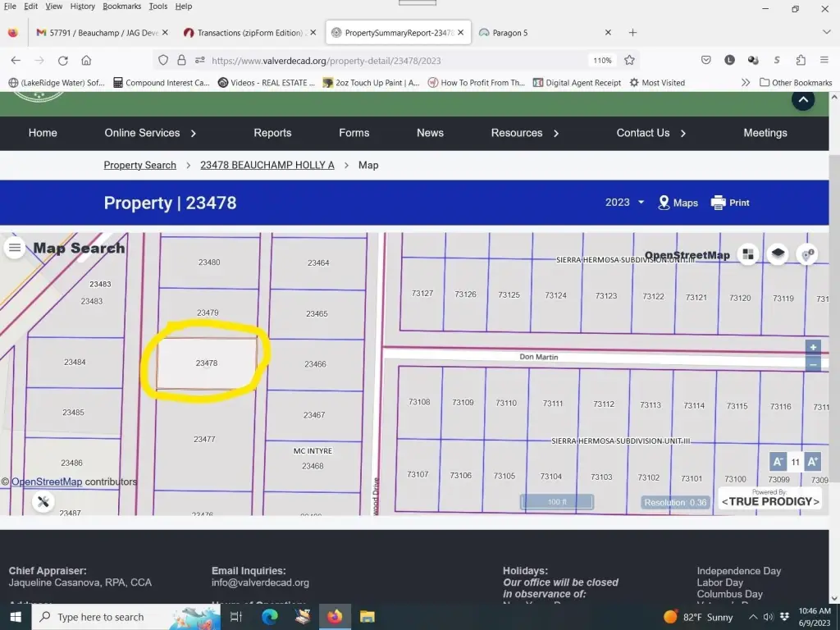Open the map hamburger menu

tap(15, 248)
